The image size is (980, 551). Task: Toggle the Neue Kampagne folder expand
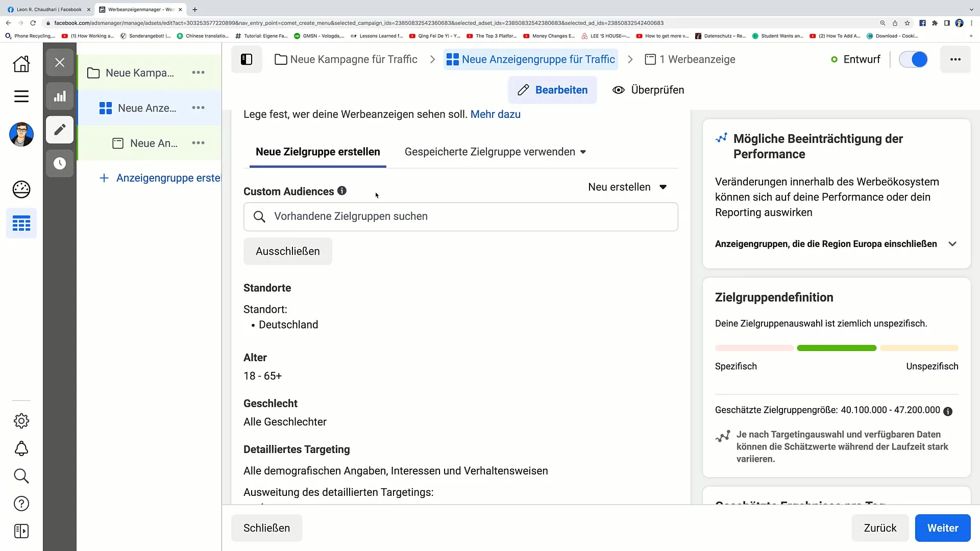pyautogui.click(x=93, y=72)
